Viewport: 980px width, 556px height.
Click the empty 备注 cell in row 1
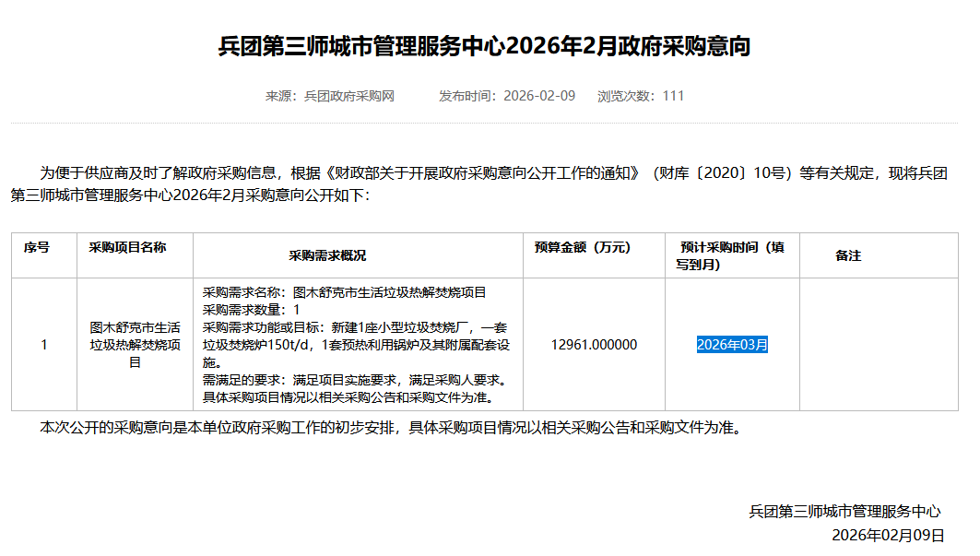878,345
